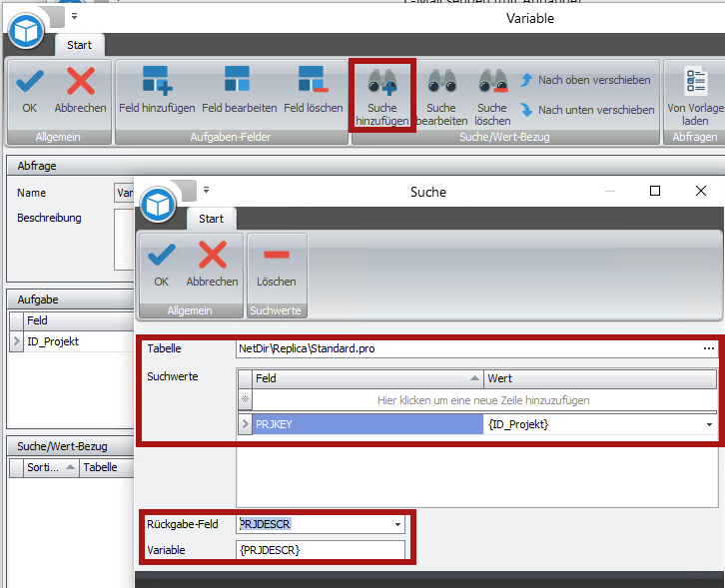
Task: Select Start tab in Variable window
Action: coord(80,45)
